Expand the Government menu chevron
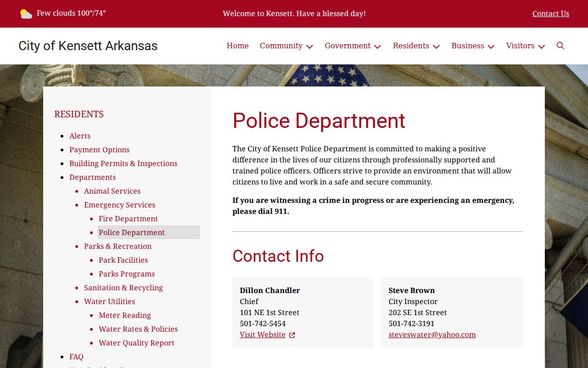Image resolution: width=588 pixels, height=368 pixels. coord(378,46)
